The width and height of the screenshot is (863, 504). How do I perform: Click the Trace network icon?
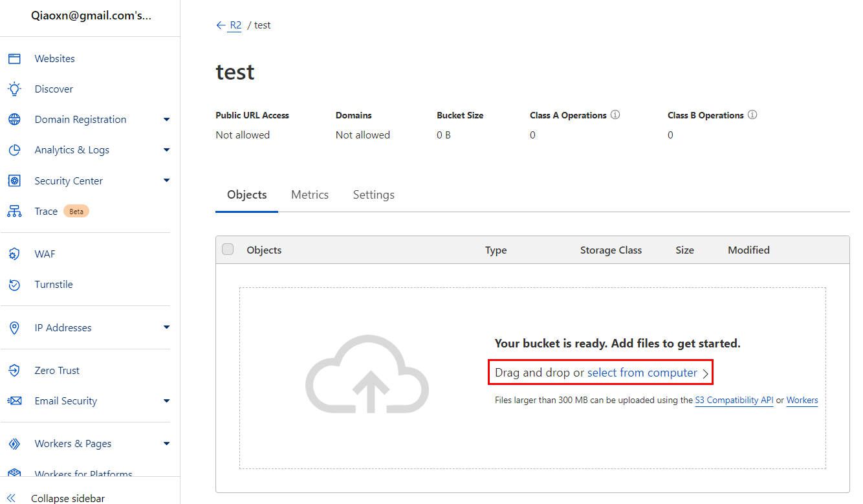(x=14, y=212)
